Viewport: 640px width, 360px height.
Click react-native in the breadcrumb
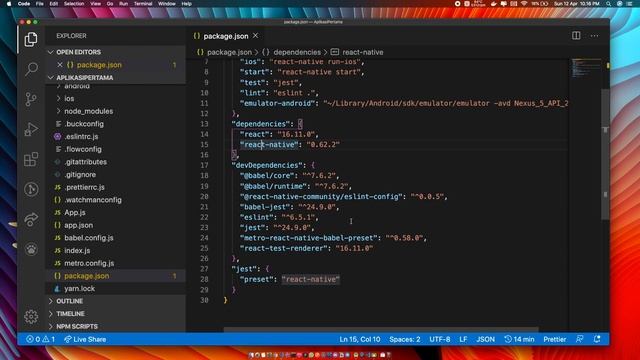(362, 52)
